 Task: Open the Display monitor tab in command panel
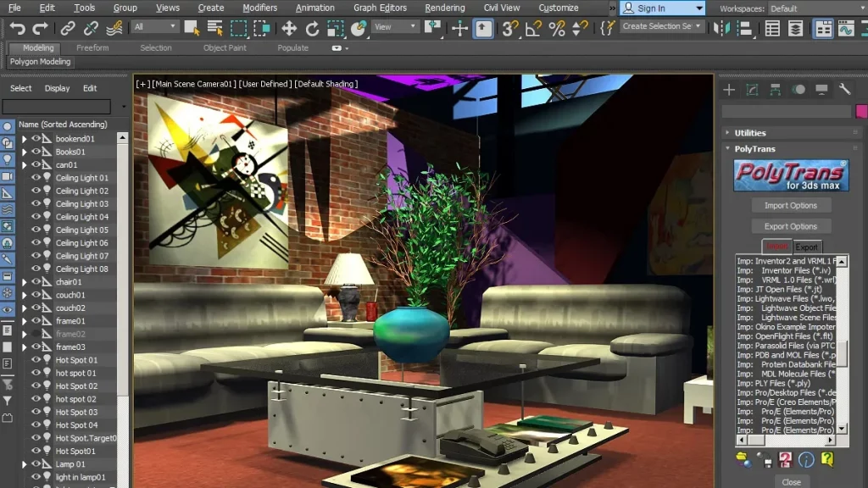pyautogui.click(x=821, y=90)
